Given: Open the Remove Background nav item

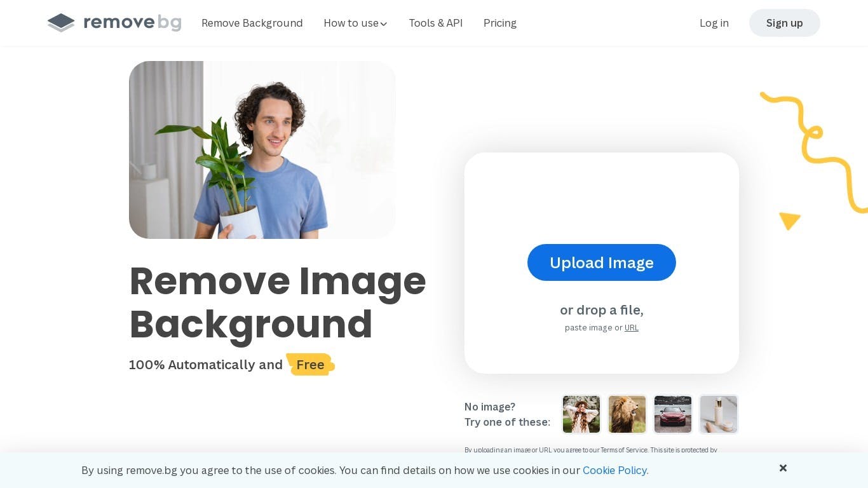Looking at the screenshot, I should (x=252, y=23).
